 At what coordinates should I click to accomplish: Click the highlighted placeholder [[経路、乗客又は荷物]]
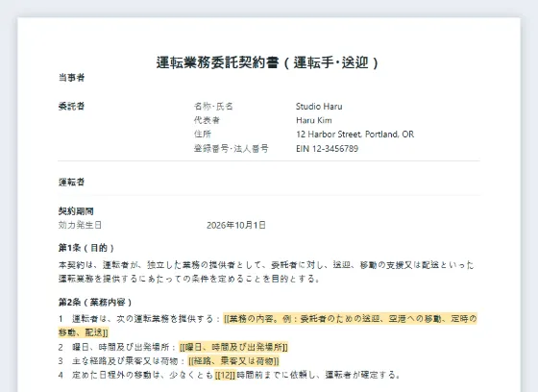[233, 361]
